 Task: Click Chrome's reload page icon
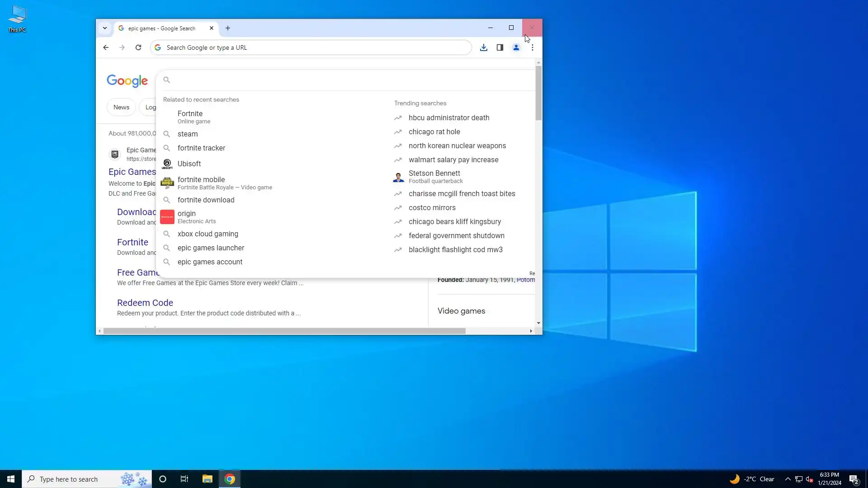click(138, 47)
